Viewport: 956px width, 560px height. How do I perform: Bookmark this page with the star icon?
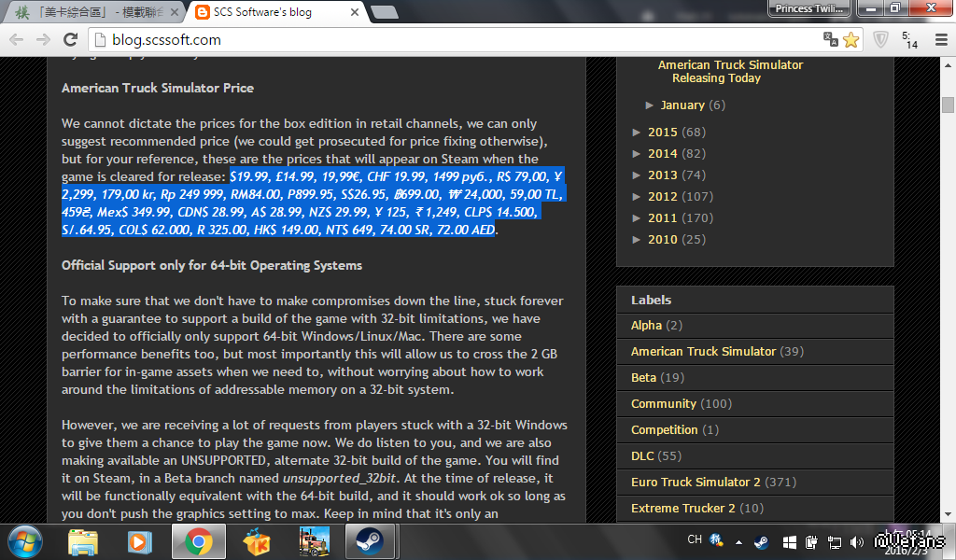tap(851, 39)
